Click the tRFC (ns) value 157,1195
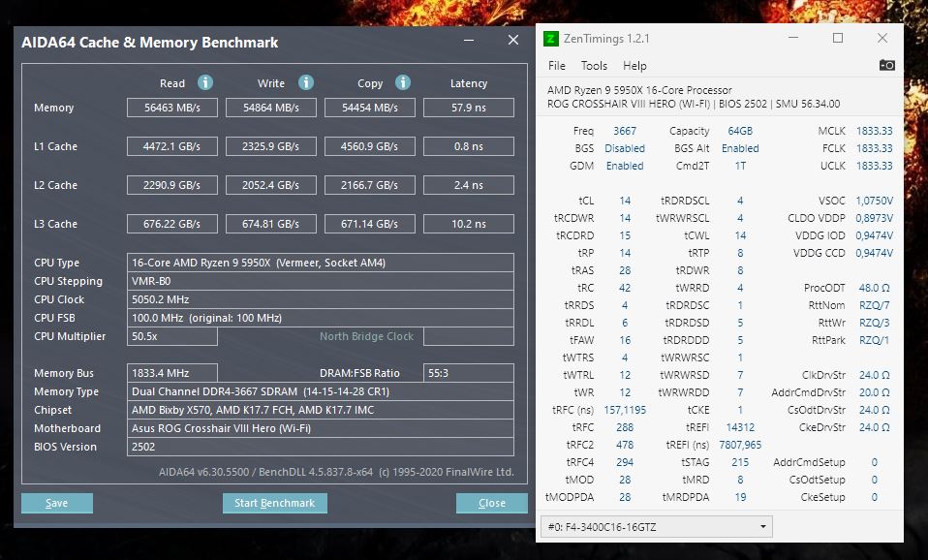Image resolution: width=928 pixels, height=560 pixels. (625, 410)
